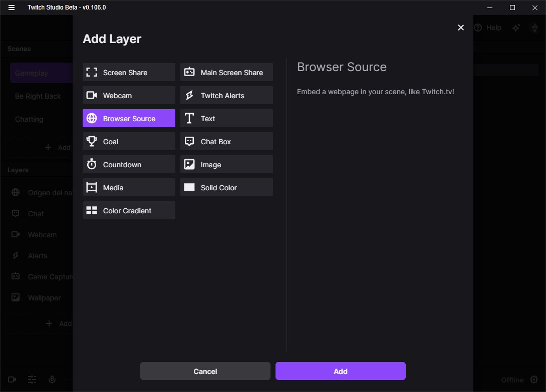Choose Main Screen Share layer

(226, 73)
